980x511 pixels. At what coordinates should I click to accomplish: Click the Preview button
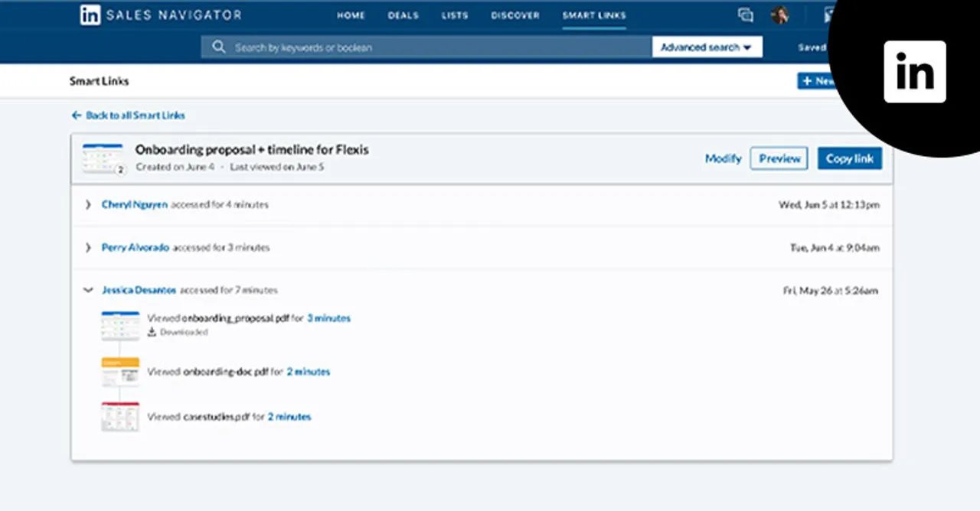tap(779, 158)
